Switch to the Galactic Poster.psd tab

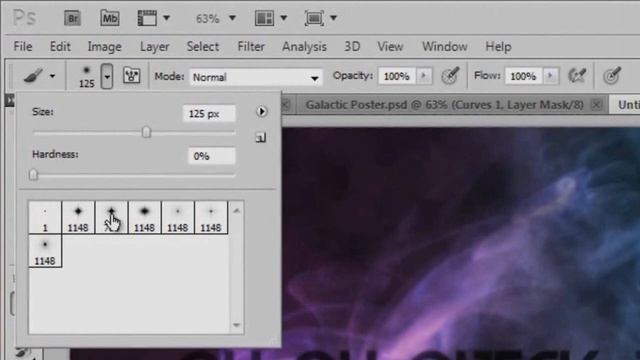pos(444,105)
